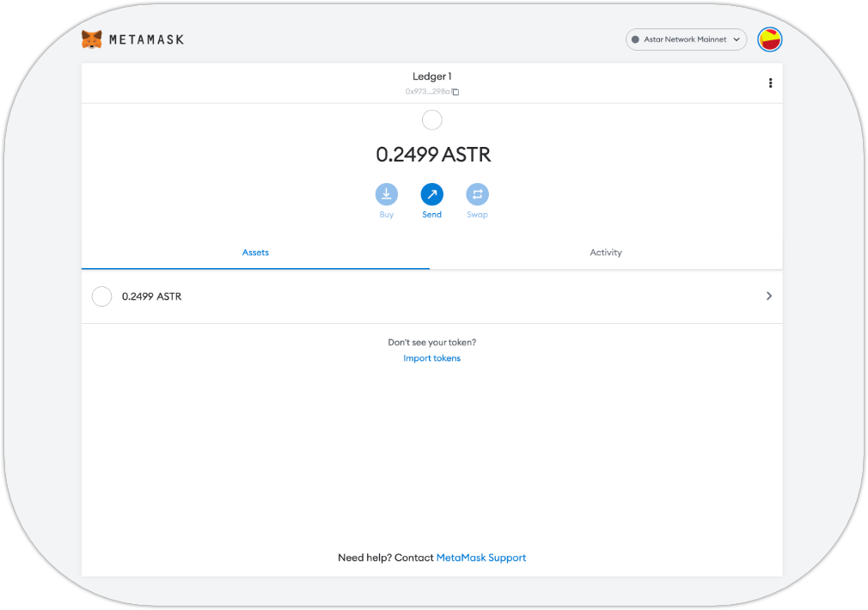Click the network status dot indicator

coord(635,40)
